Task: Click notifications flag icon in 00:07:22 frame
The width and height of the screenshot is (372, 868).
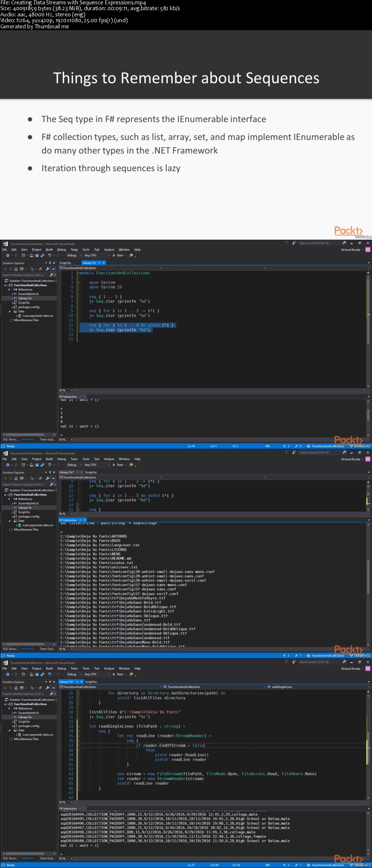Action: [x=286, y=662]
